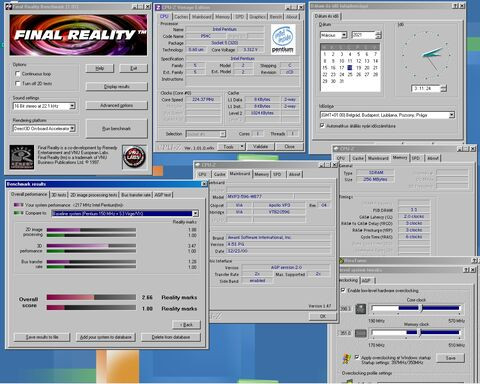
Task: Click the Validate button in CPU-Z
Action: pos(260,146)
